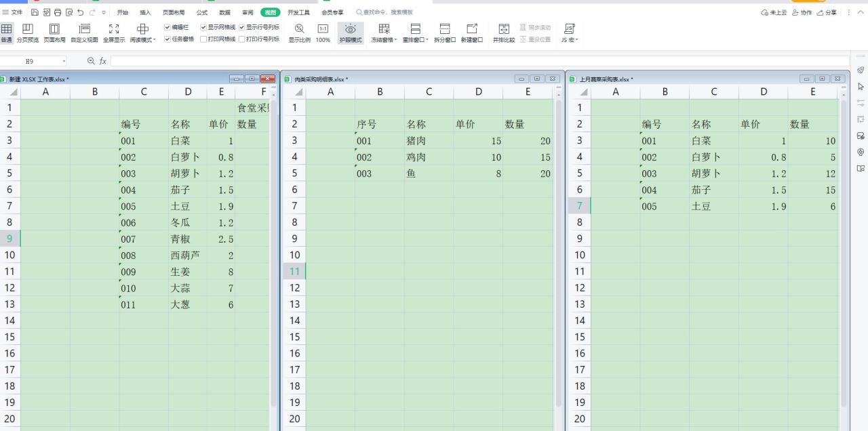The width and height of the screenshot is (868, 431).
Task: Switch to the Home (开始) tab
Action: click(x=122, y=12)
